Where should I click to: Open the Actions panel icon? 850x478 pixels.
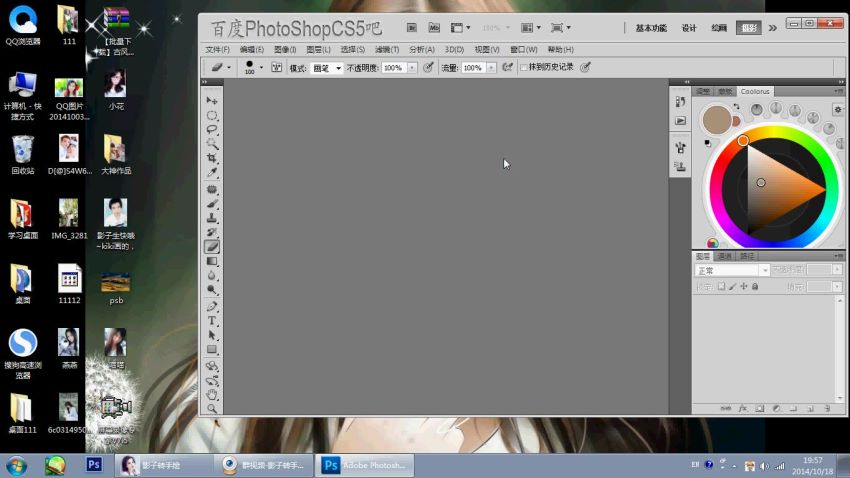tap(680, 120)
